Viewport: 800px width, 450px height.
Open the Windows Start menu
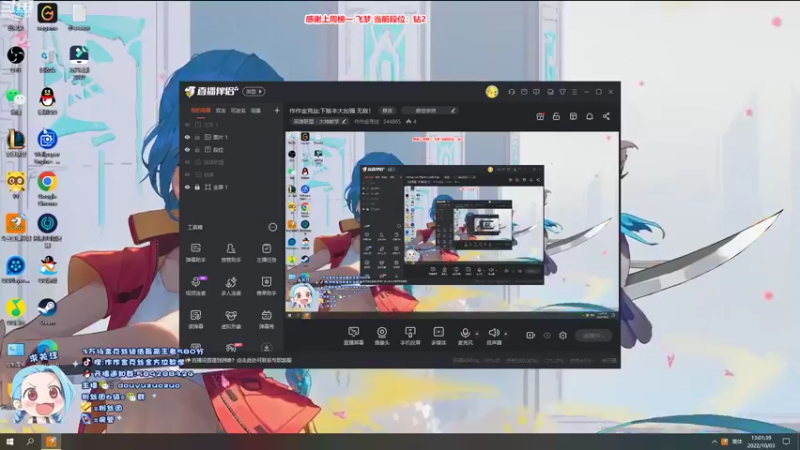point(10,441)
